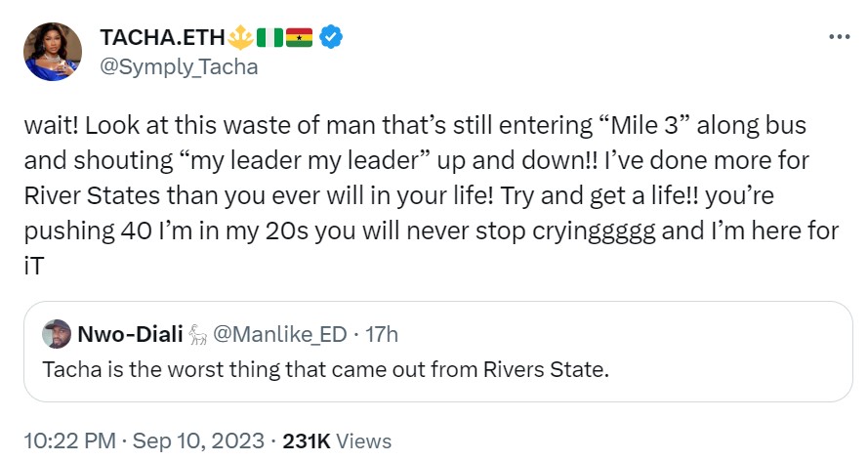
Task: Click the quoted tweet's 17h timestamp
Action: (x=381, y=335)
